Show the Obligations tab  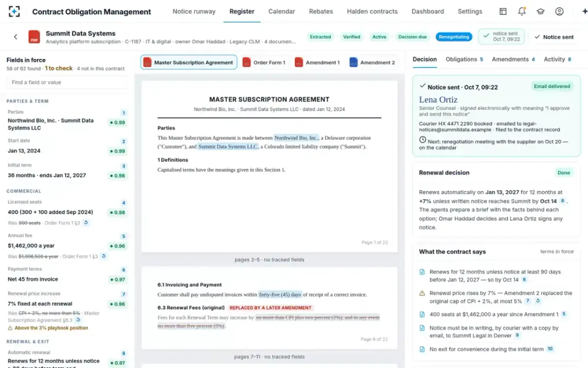[x=464, y=59]
